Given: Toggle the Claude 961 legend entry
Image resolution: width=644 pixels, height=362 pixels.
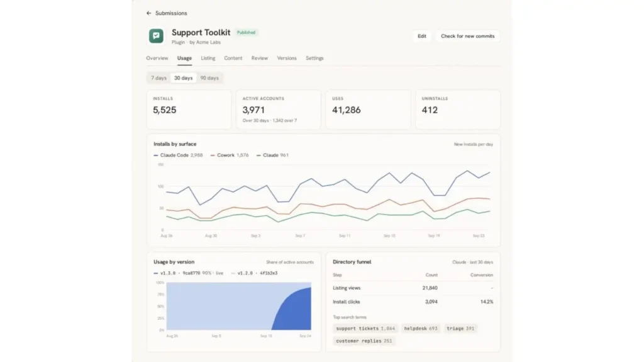Looking at the screenshot, I should [x=272, y=155].
